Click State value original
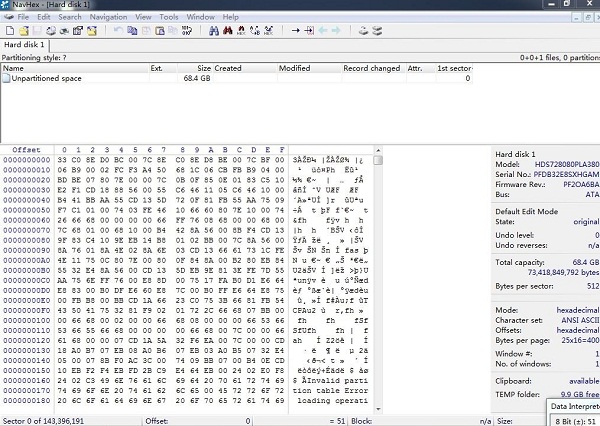 (x=586, y=222)
